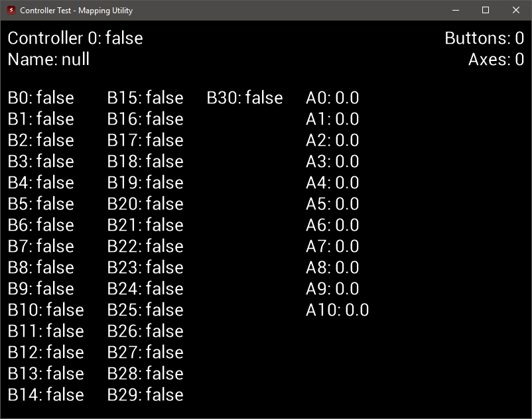This screenshot has height=419, width=532.
Task: Click the window title text
Action: pos(76,11)
